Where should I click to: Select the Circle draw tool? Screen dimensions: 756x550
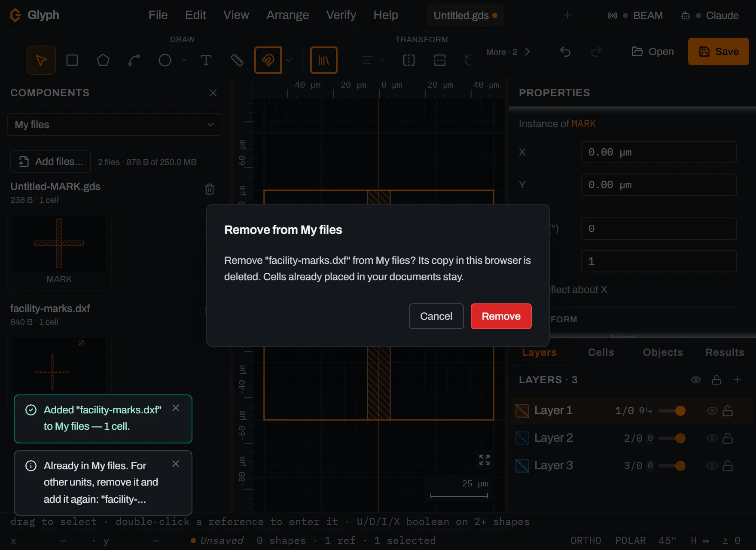click(x=165, y=60)
